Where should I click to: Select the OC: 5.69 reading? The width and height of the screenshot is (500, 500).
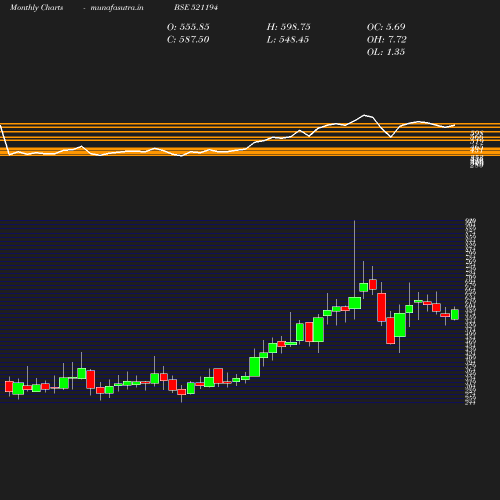[x=386, y=27]
